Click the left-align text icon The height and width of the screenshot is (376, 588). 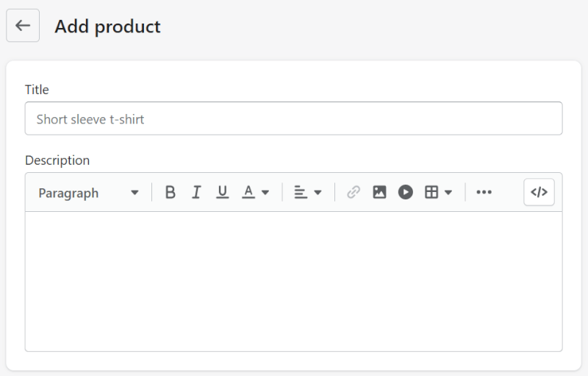coord(300,193)
